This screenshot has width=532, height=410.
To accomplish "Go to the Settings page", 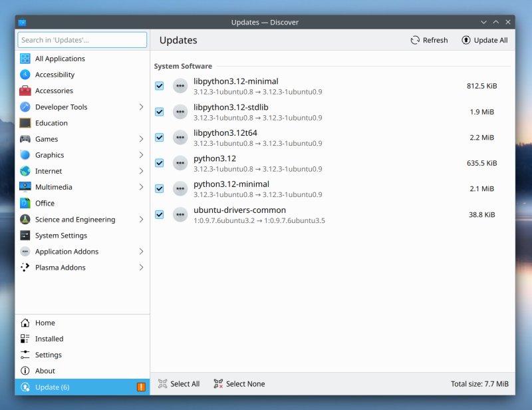I will pyautogui.click(x=48, y=355).
